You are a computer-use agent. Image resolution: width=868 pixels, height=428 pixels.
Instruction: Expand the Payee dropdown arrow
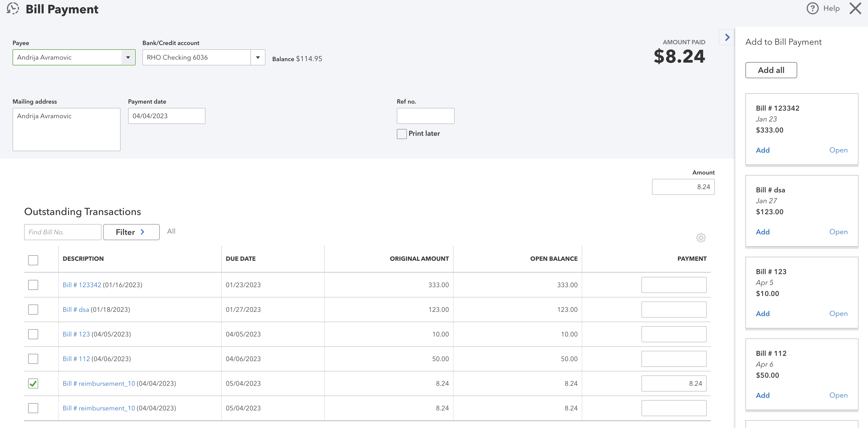pyautogui.click(x=128, y=57)
